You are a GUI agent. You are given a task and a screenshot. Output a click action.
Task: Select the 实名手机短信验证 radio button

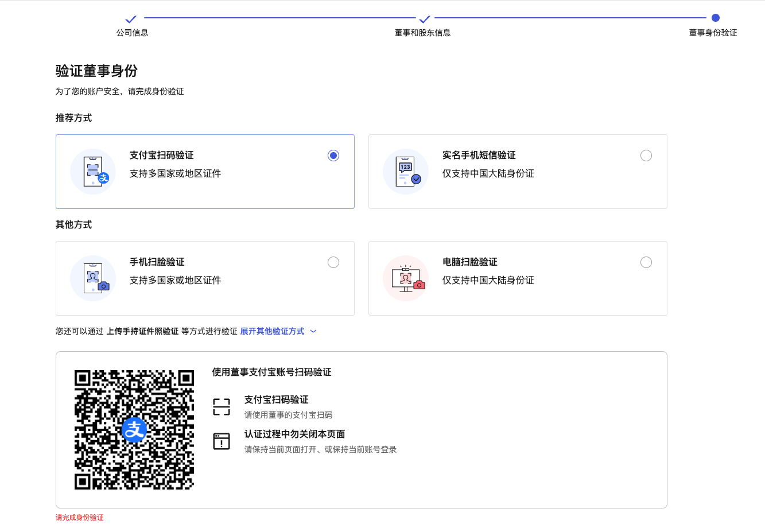[646, 155]
